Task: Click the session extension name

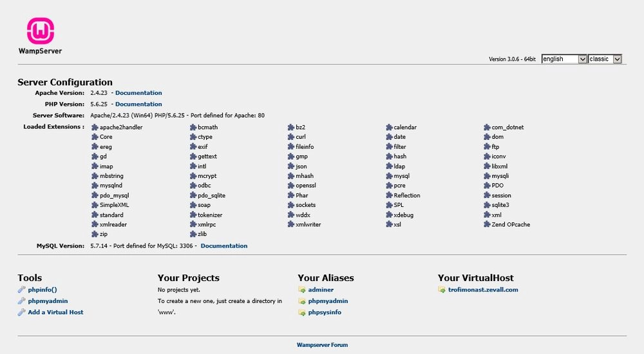Action: coord(501,195)
